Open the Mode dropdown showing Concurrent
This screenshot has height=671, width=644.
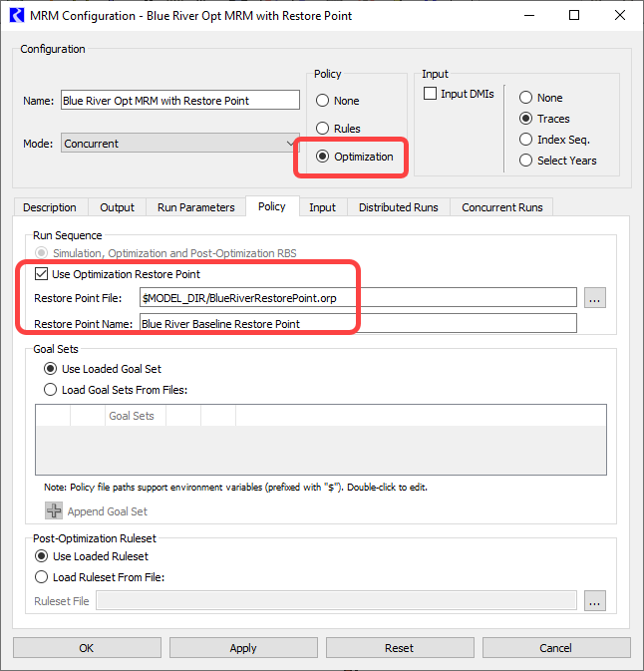(179, 144)
